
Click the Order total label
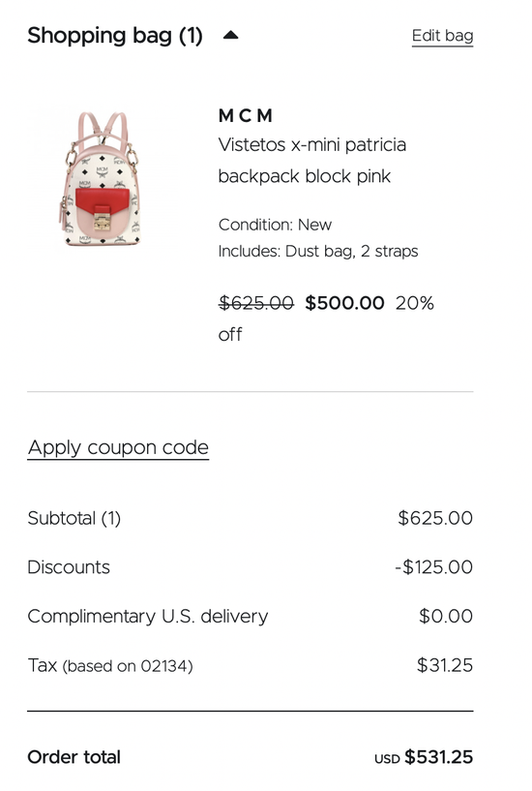(74, 757)
